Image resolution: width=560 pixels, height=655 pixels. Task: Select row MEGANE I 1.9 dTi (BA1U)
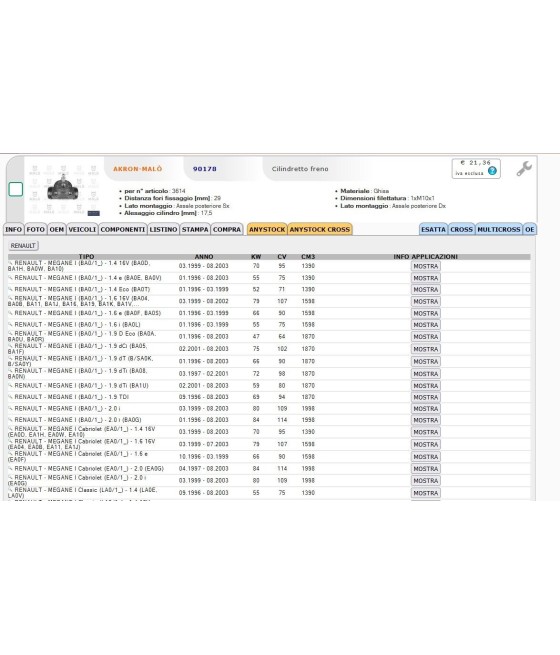pyautogui.click(x=269, y=386)
